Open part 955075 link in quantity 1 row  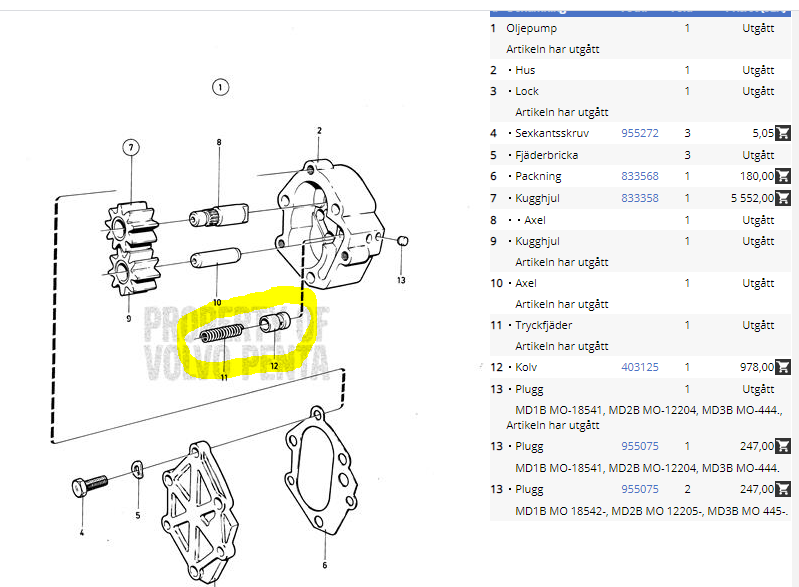click(640, 446)
